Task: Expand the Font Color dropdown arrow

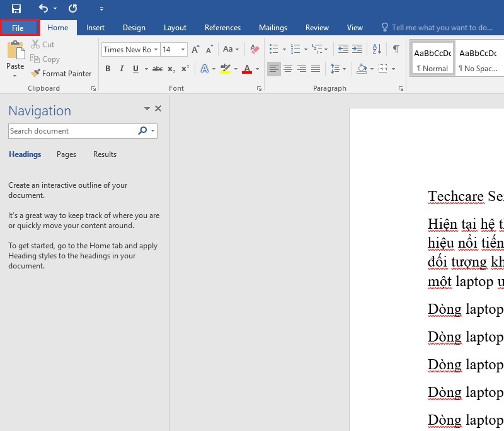Action: [x=257, y=69]
